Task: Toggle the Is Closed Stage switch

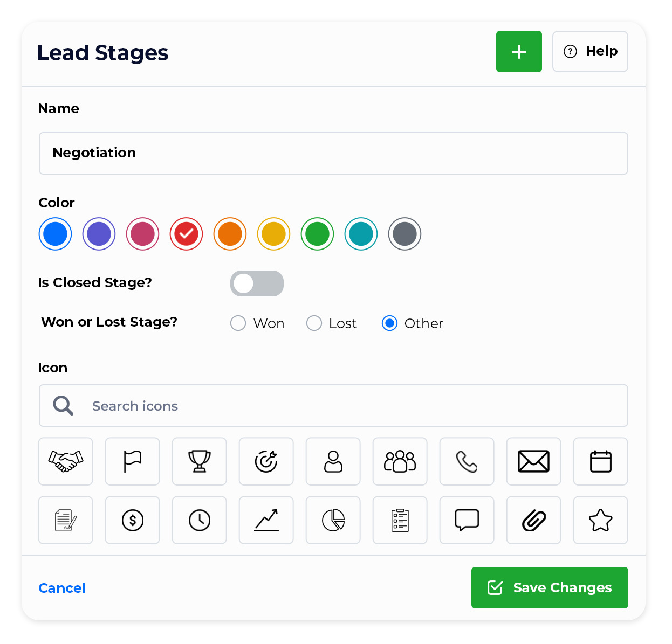Action: tap(257, 283)
